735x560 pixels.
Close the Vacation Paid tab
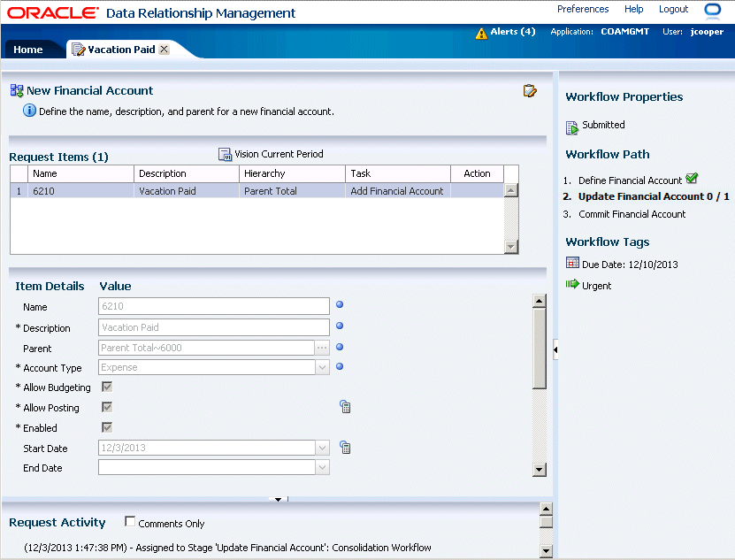164,50
